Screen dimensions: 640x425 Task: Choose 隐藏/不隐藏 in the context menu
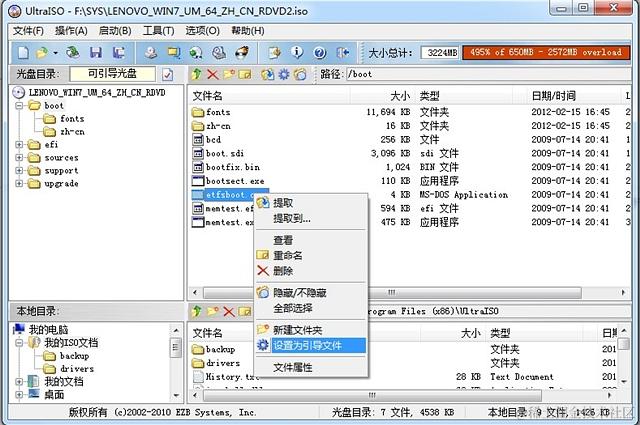click(x=310, y=293)
